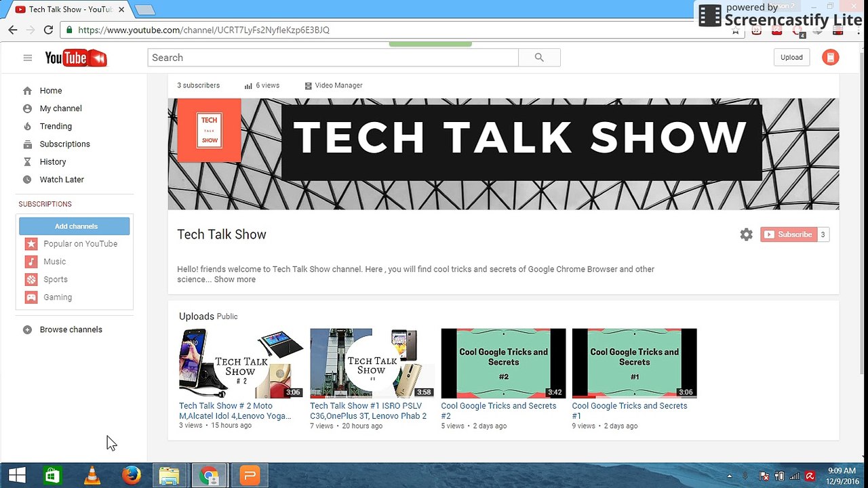Click the Avira antivirus tray icon

click(809, 476)
